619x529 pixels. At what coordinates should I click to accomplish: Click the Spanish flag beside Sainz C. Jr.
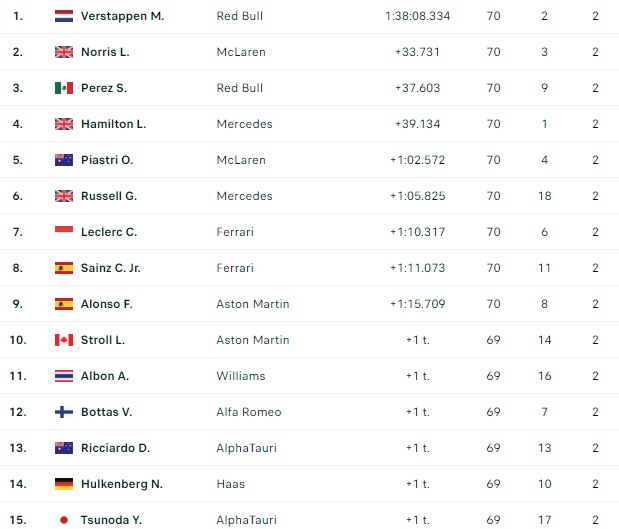[x=64, y=268]
